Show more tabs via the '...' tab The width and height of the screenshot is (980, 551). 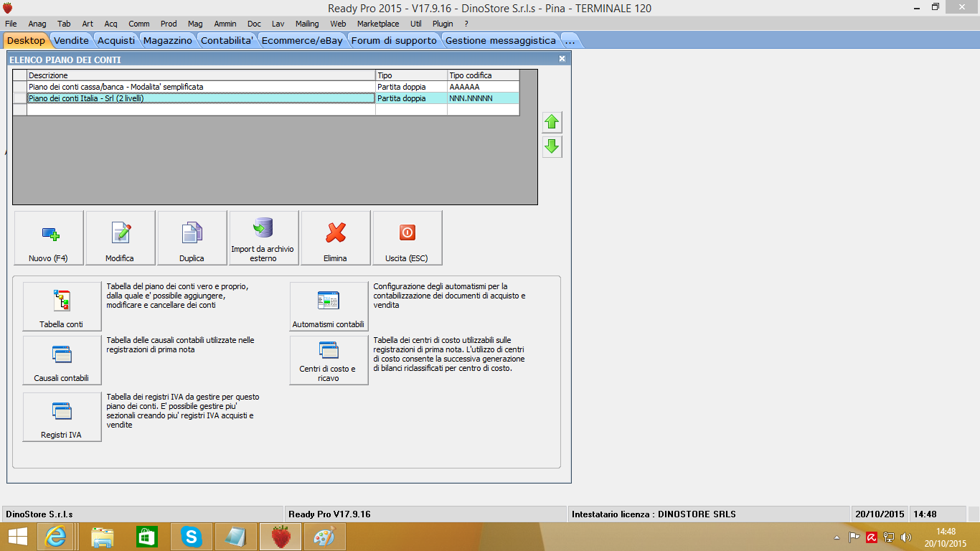[570, 40]
